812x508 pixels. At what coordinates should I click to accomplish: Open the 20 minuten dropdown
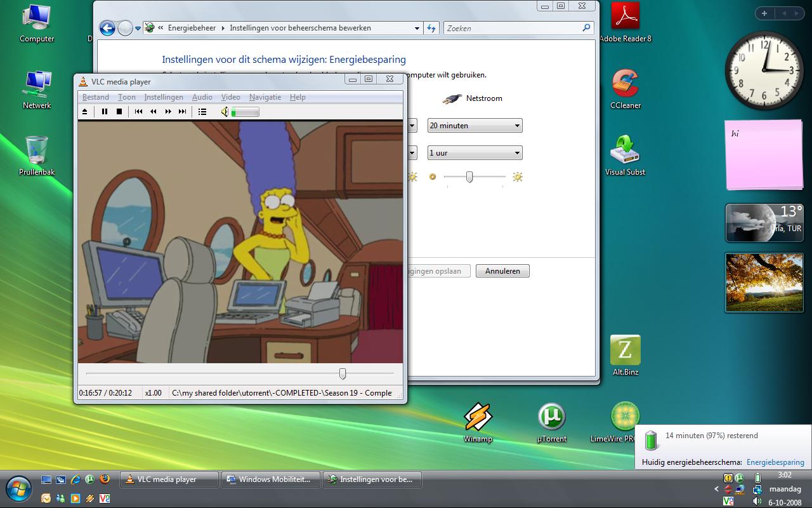(475, 126)
